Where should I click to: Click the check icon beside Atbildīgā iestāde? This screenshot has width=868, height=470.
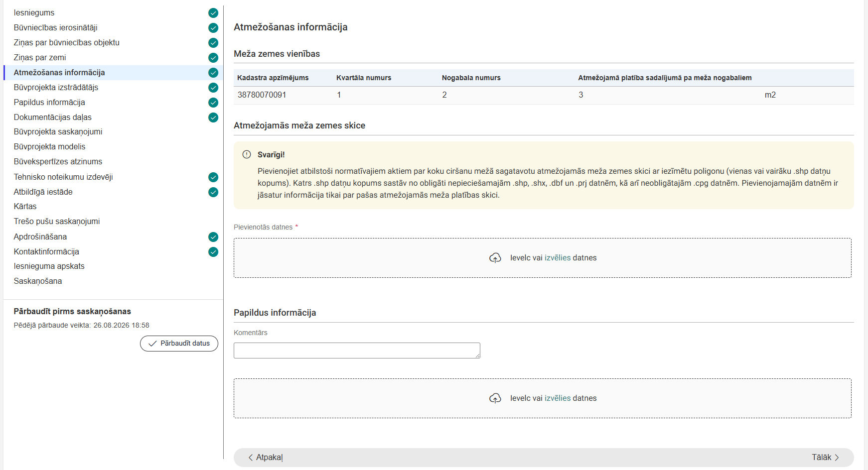(213, 192)
